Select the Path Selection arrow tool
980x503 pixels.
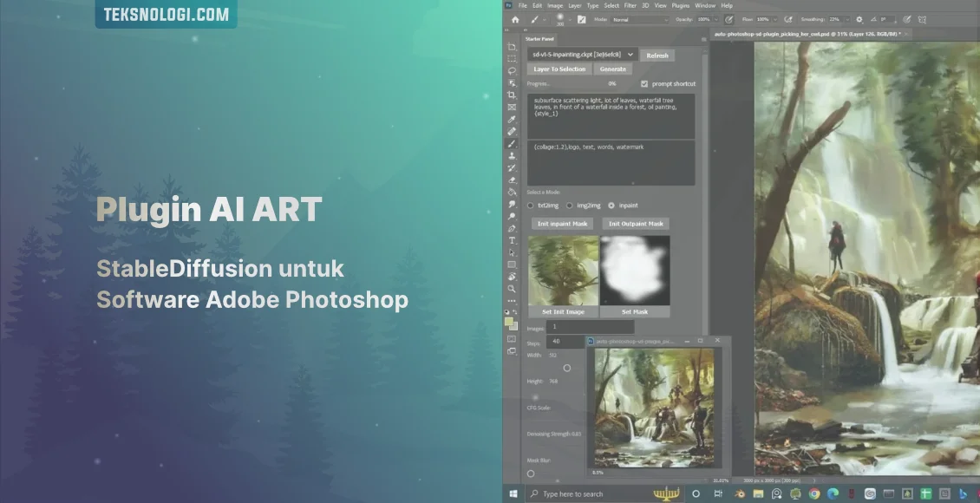[512, 252]
